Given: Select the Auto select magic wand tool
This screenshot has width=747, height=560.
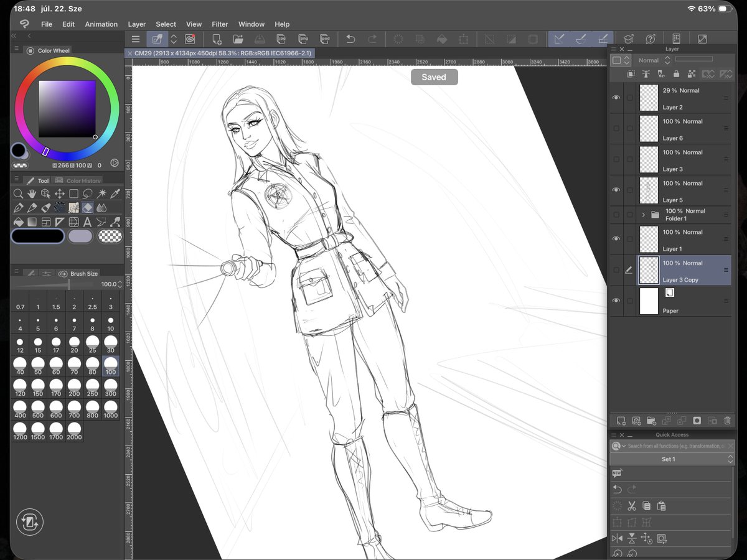Looking at the screenshot, I should (x=101, y=194).
